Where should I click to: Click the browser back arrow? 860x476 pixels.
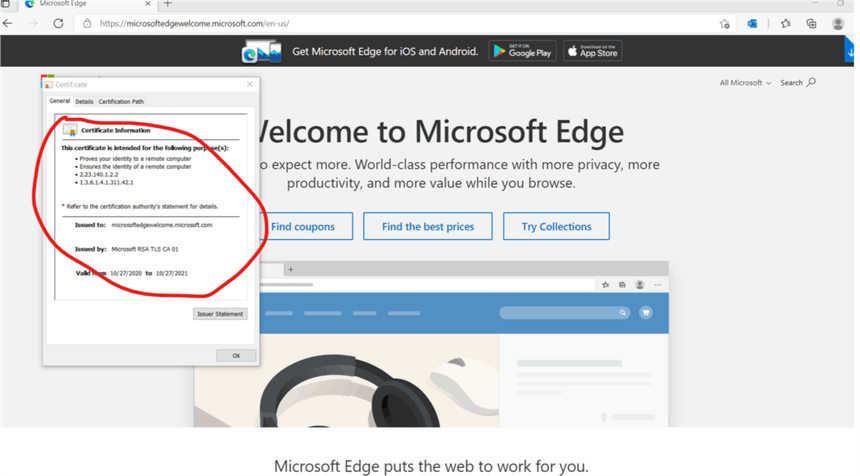pyautogui.click(x=9, y=23)
